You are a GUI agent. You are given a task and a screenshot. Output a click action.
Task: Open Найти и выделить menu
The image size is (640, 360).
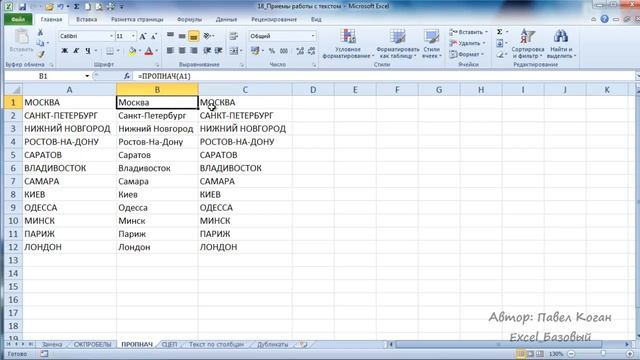pos(561,44)
